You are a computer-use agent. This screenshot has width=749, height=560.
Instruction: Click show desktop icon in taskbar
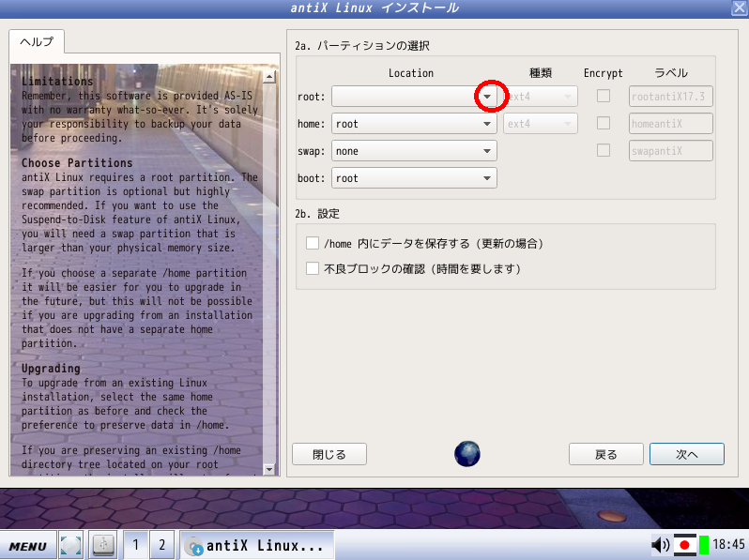tap(70, 545)
